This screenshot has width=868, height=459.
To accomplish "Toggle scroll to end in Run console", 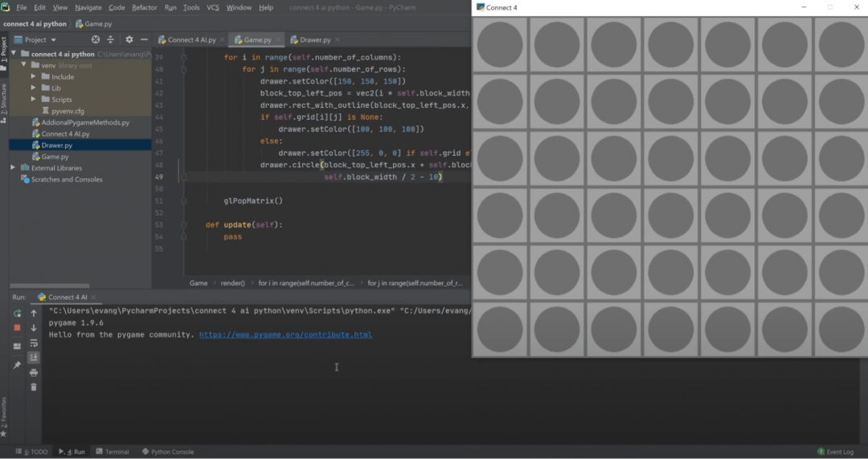I will 34,357.
